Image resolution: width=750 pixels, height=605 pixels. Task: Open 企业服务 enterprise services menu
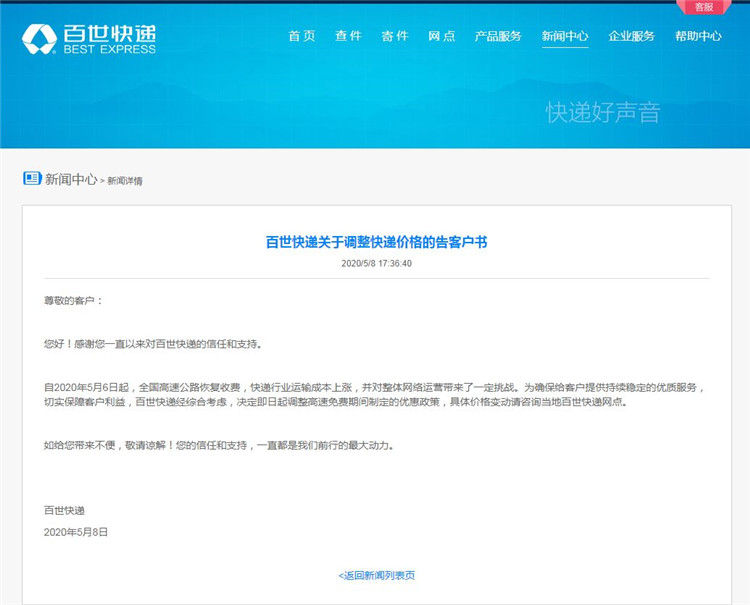[631, 36]
